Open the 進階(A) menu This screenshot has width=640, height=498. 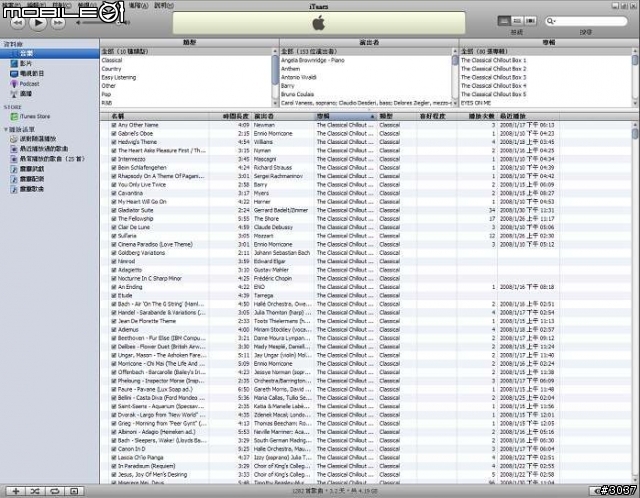[x=138, y=5]
